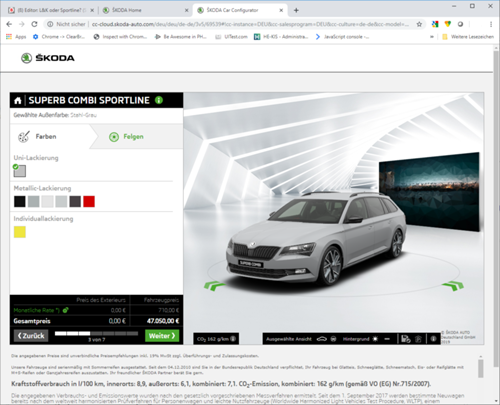Select the exterior car view icon

pyautogui.click(x=322, y=339)
